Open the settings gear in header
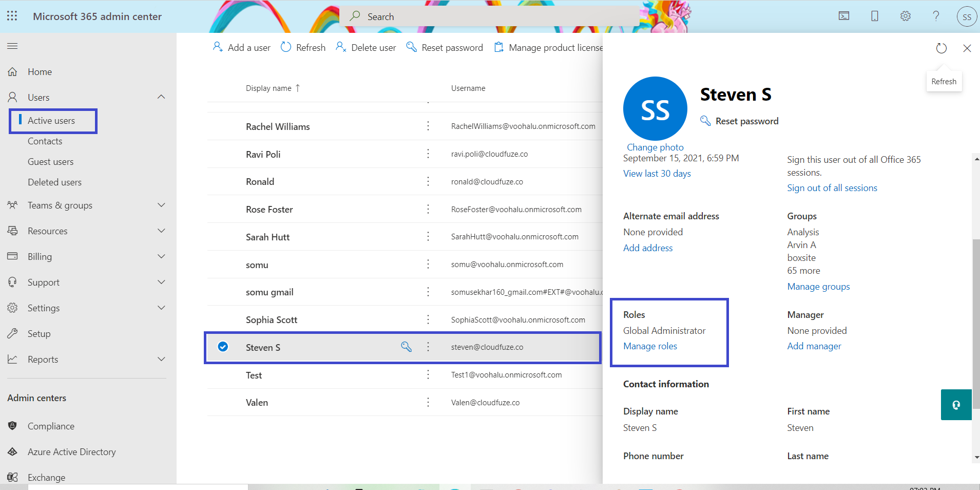 906,16
